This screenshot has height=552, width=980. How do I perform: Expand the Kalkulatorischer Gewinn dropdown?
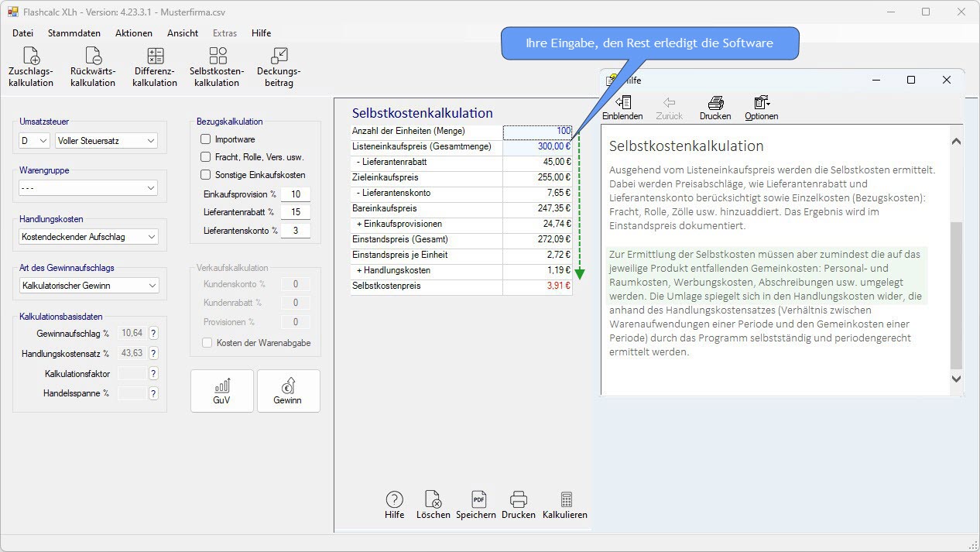[x=88, y=286]
